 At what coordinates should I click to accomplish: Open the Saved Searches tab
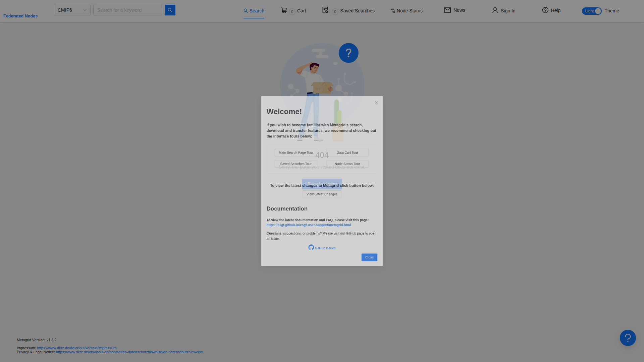(x=348, y=11)
